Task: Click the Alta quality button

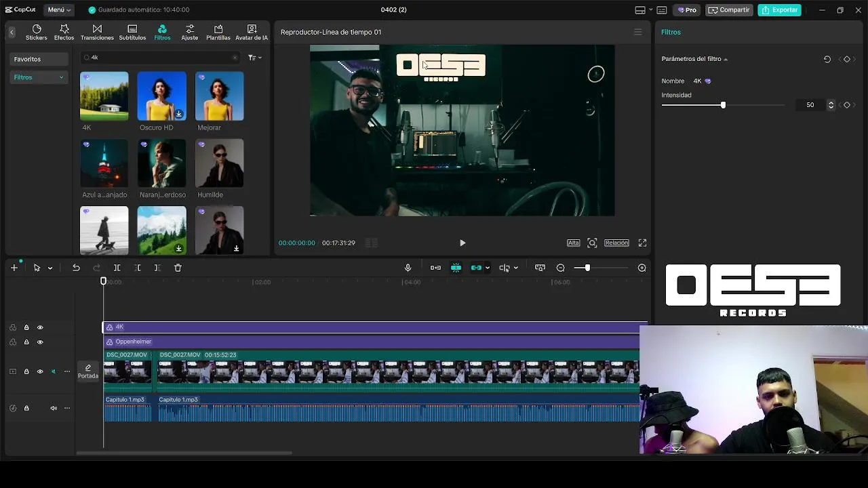Action: (x=574, y=243)
